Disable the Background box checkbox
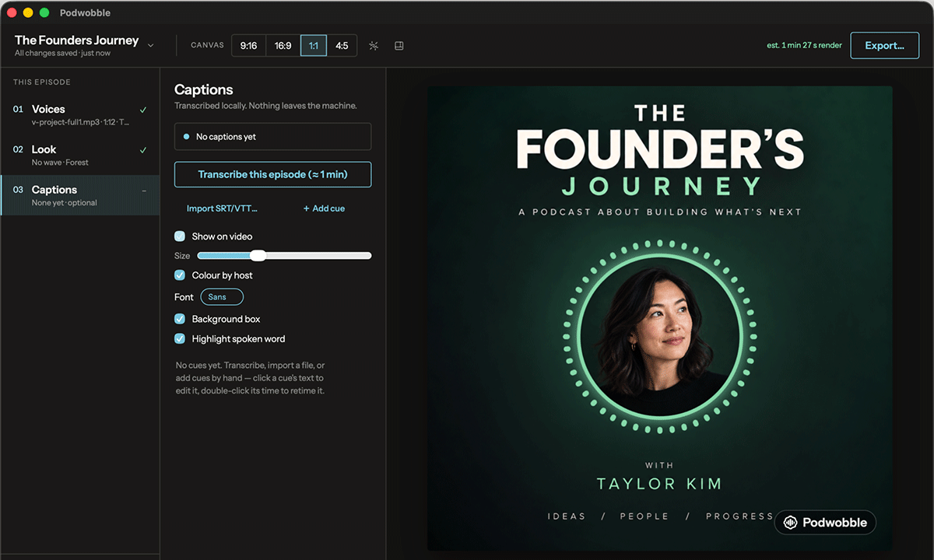The image size is (934, 560). [180, 319]
